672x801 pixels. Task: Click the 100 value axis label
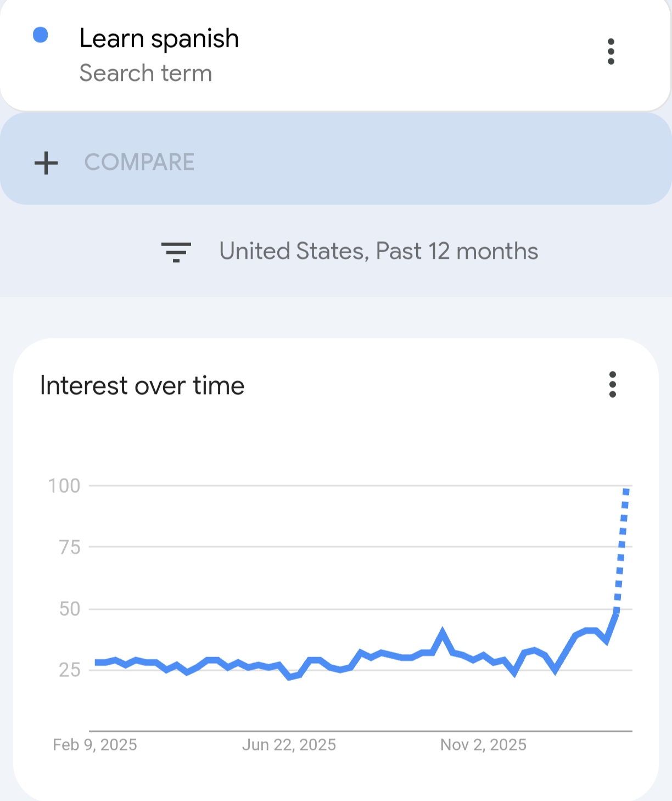[x=64, y=486]
